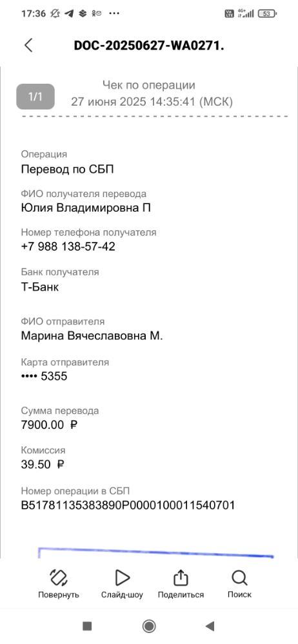Tap the Повернуть rotate icon

point(59,578)
